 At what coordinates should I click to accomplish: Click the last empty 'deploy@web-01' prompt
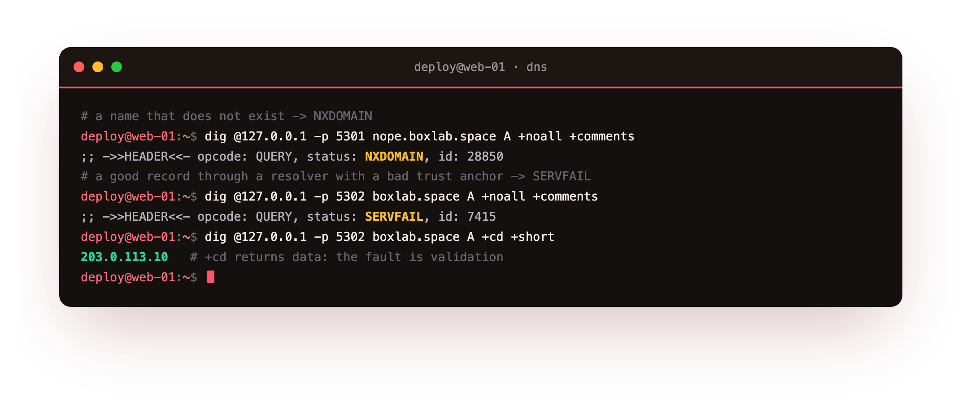pyautogui.click(x=139, y=277)
